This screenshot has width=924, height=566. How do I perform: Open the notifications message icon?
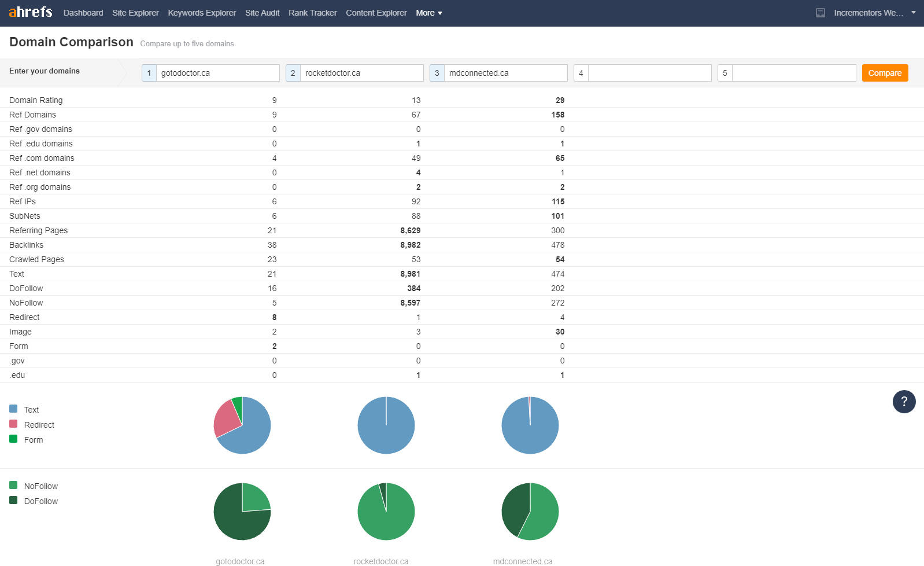coord(820,13)
